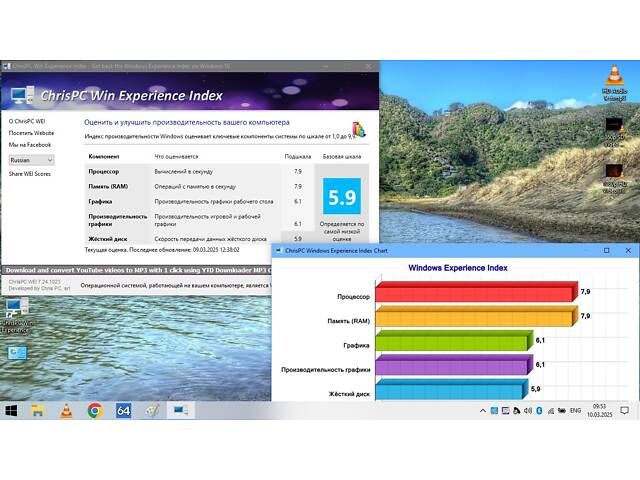
Task: Open the display-style tray icon before the cloud
Action: tap(505, 411)
